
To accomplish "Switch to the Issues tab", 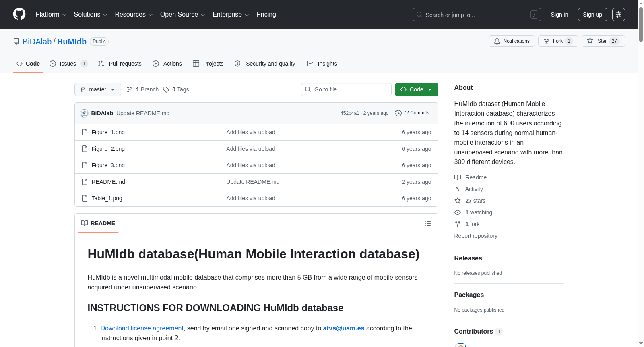I will (x=68, y=64).
